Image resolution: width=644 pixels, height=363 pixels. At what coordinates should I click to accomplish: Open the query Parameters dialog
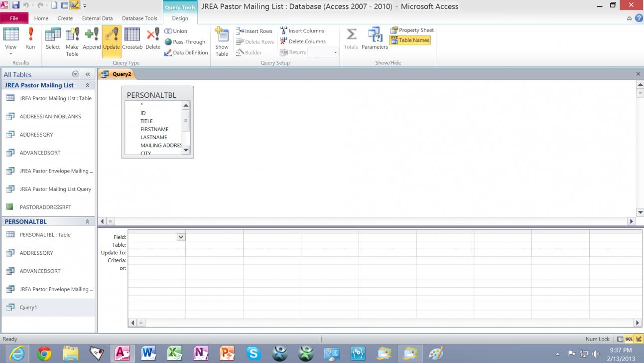click(375, 38)
